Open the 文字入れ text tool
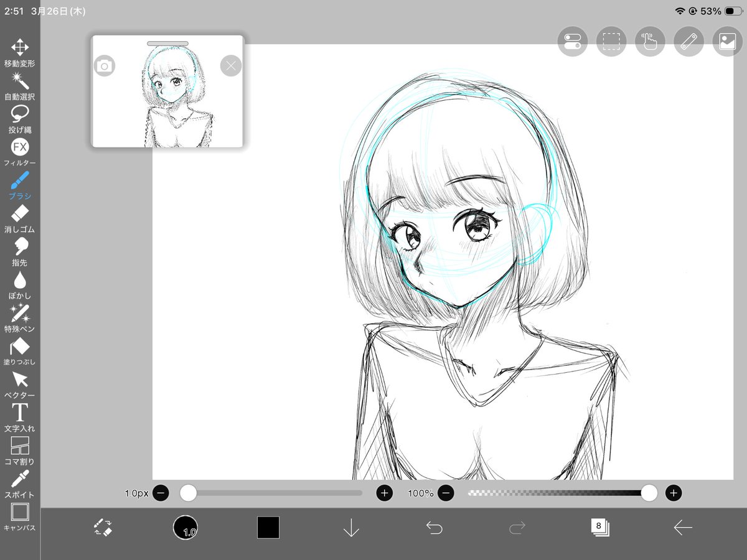Screen dimensions: 747x560 click(20, 418)
